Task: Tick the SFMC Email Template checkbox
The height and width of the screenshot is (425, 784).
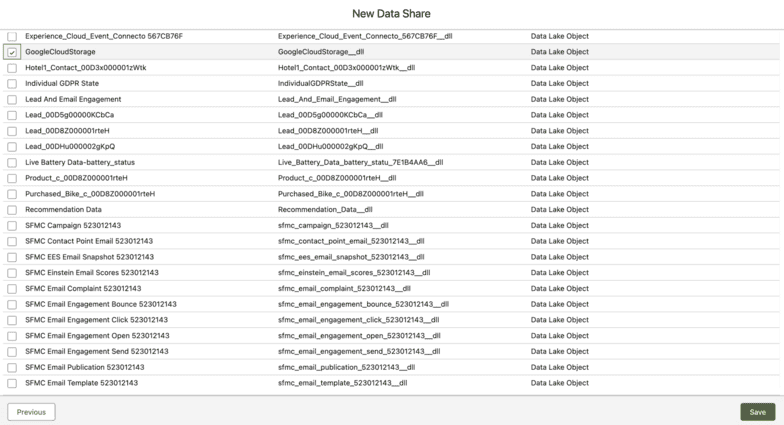Action: coord(12,383)
